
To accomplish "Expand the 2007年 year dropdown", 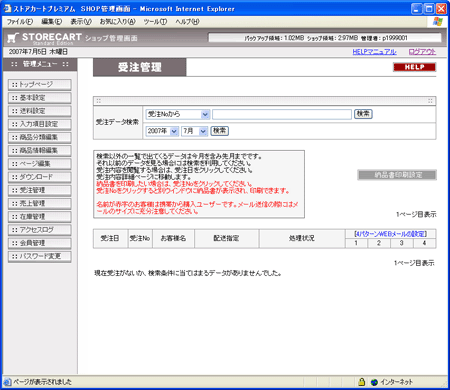I will pyautogui.click(x=162, y=131).
